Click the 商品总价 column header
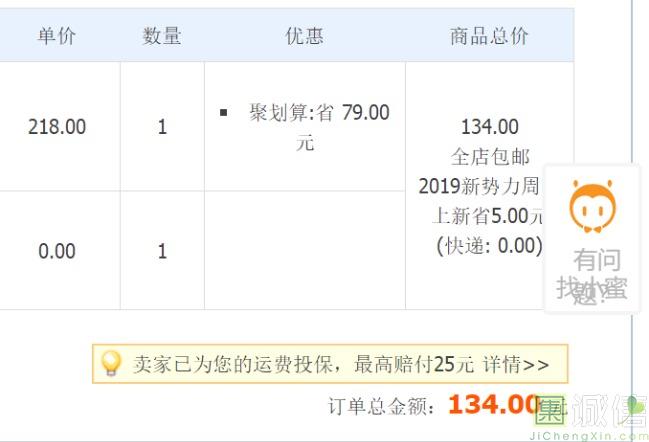The image size is (649, 442). coord(489,36)
